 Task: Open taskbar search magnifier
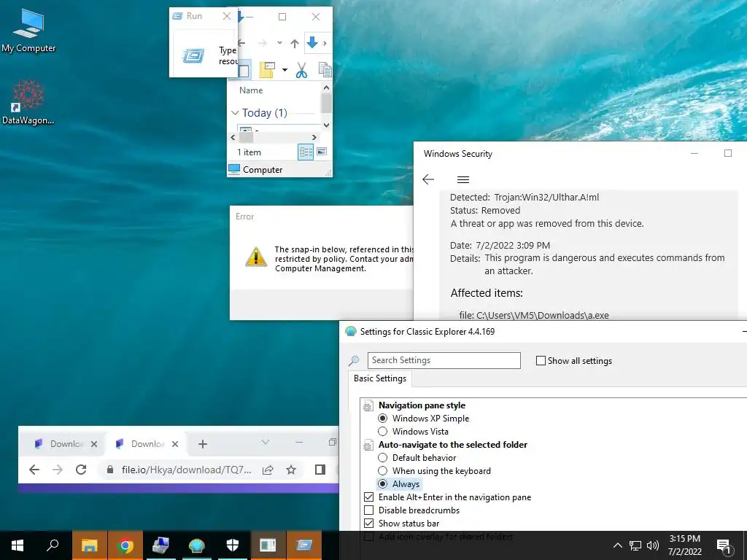(53, 545)
